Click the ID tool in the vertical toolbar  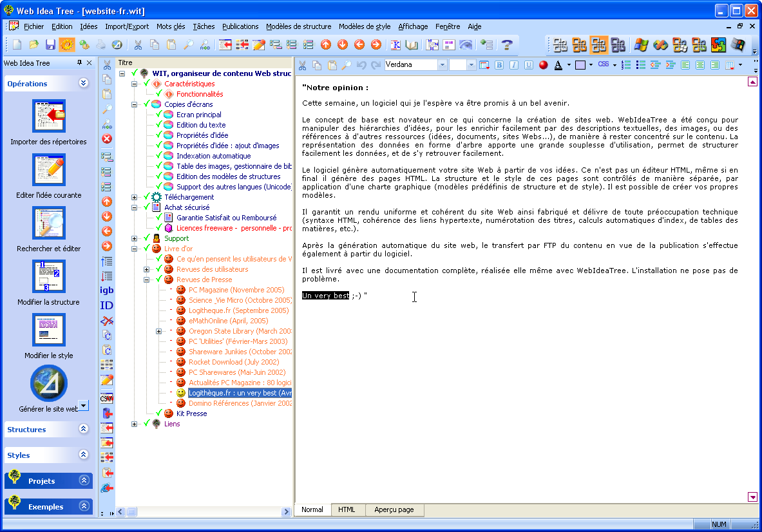pos(107,305)
